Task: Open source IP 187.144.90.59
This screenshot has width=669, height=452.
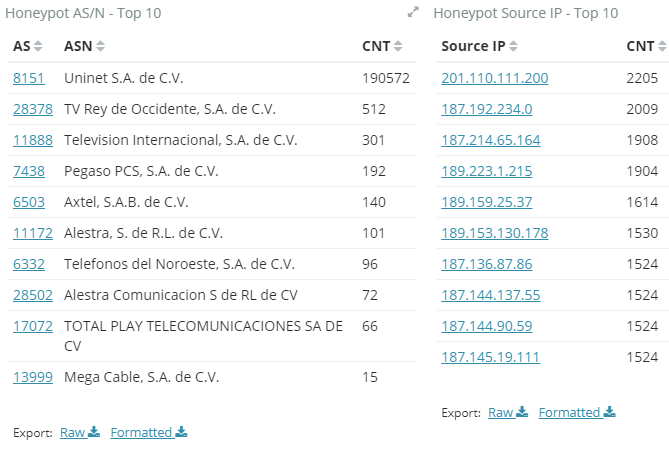Action: [486, 327]
